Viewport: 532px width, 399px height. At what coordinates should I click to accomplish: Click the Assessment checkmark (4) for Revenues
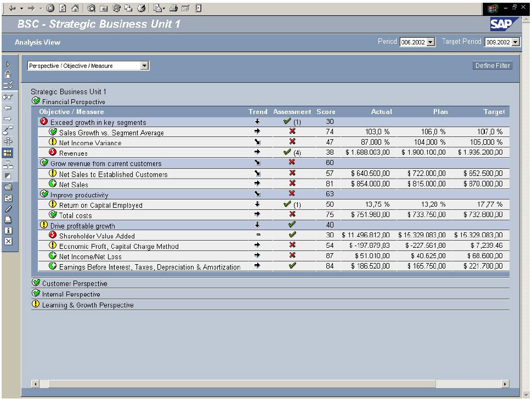click(x=292, y=152)
